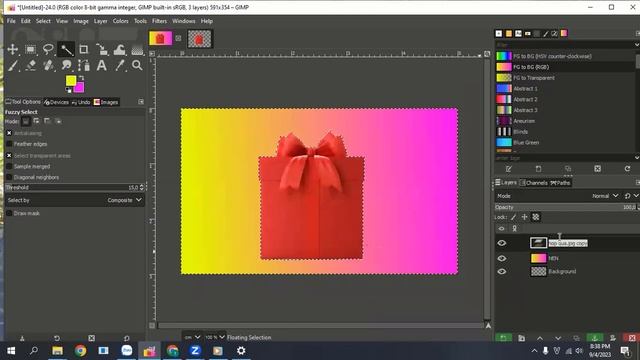Hide the gradient middle layer eye icon

[x=502, y=258]
